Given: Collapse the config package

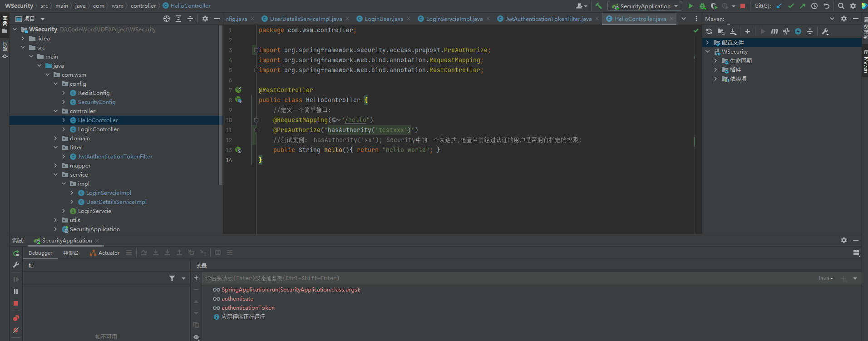Looking at the screenshot, I should point(56,84).
